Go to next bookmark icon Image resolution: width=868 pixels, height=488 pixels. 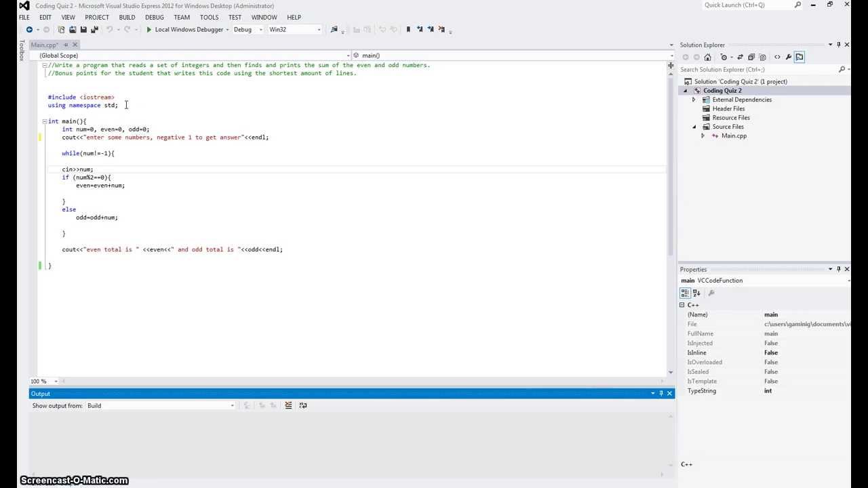click(x=430, y=30)
